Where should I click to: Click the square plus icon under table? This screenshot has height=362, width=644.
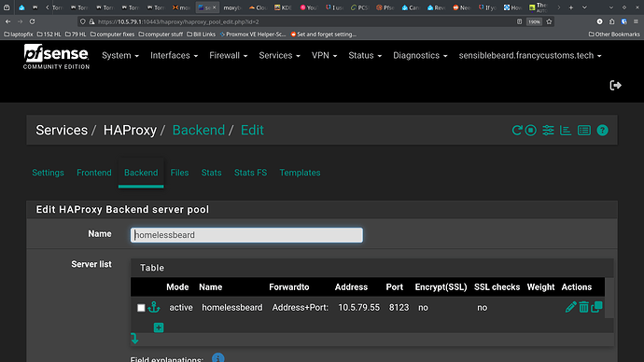point(159,327)
